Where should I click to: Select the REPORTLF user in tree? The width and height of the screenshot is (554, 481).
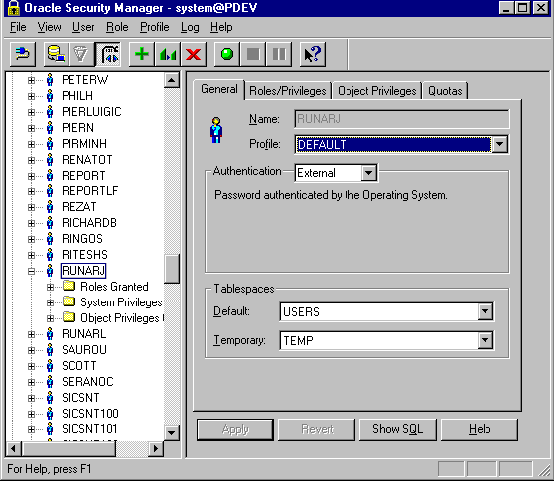click(90, 191)
